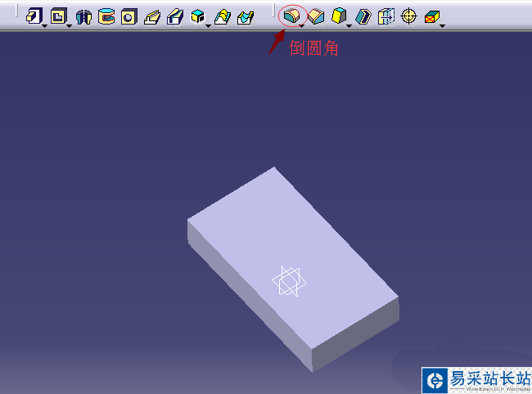Open the Remove Face flyout arrow
This screenshot has width=532, height=394.
pyautogui.click(x=442, y=26)
